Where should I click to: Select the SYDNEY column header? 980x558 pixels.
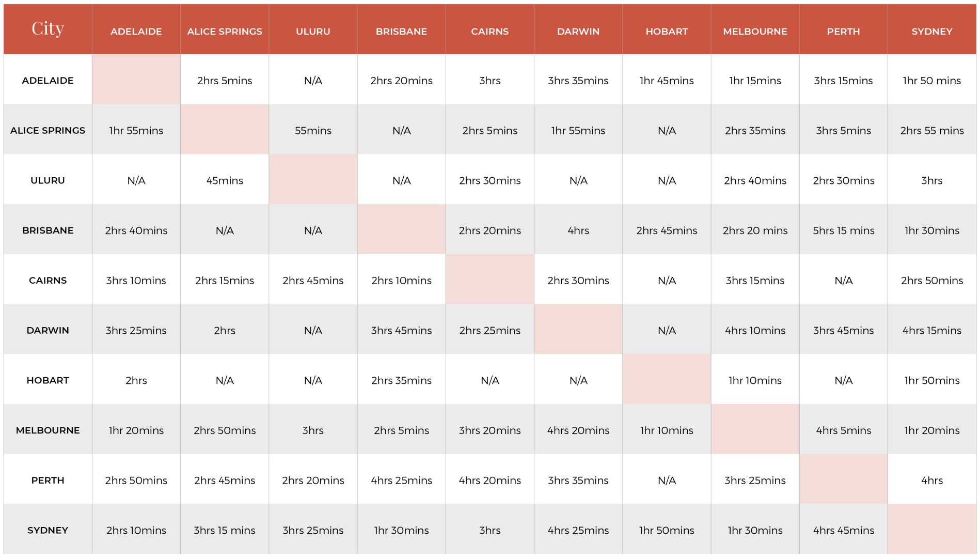(x=931, y=32)
